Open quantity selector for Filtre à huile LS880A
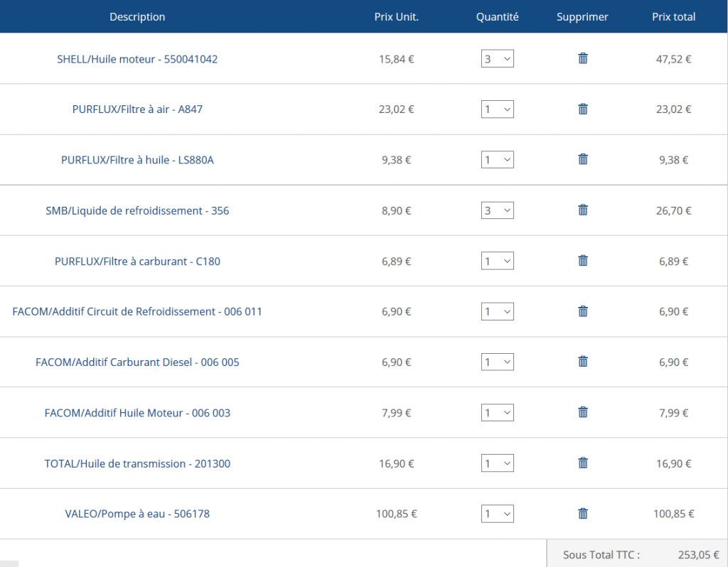The height and width of the screenshot is (567, 728). point(497,160)
